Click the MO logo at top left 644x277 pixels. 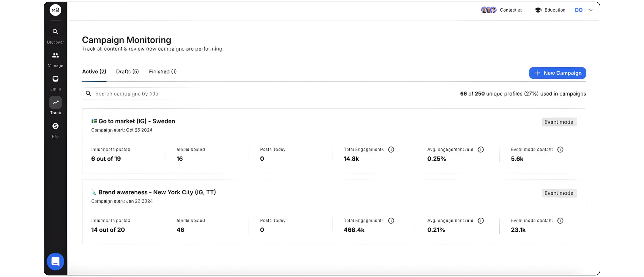pos(55,10)
